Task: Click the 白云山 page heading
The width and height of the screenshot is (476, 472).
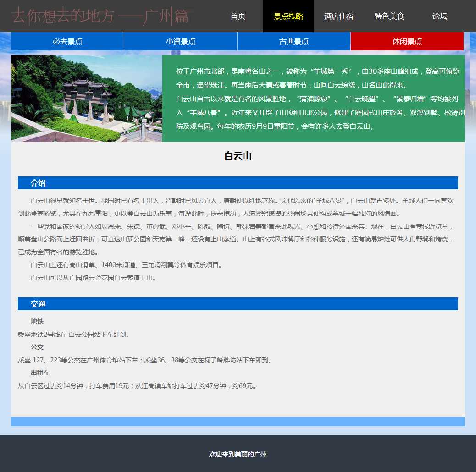Action: coord(238,156)
